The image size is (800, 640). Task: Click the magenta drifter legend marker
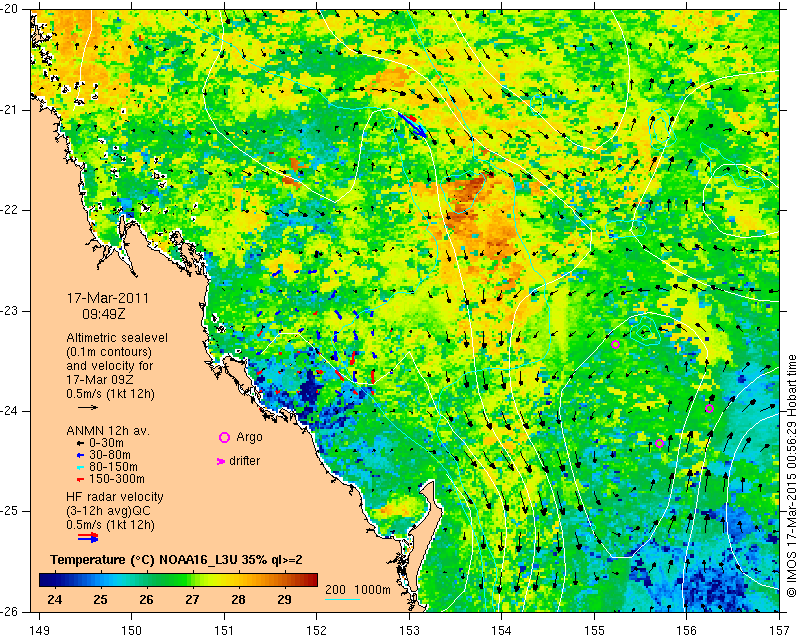click(220, 461)
